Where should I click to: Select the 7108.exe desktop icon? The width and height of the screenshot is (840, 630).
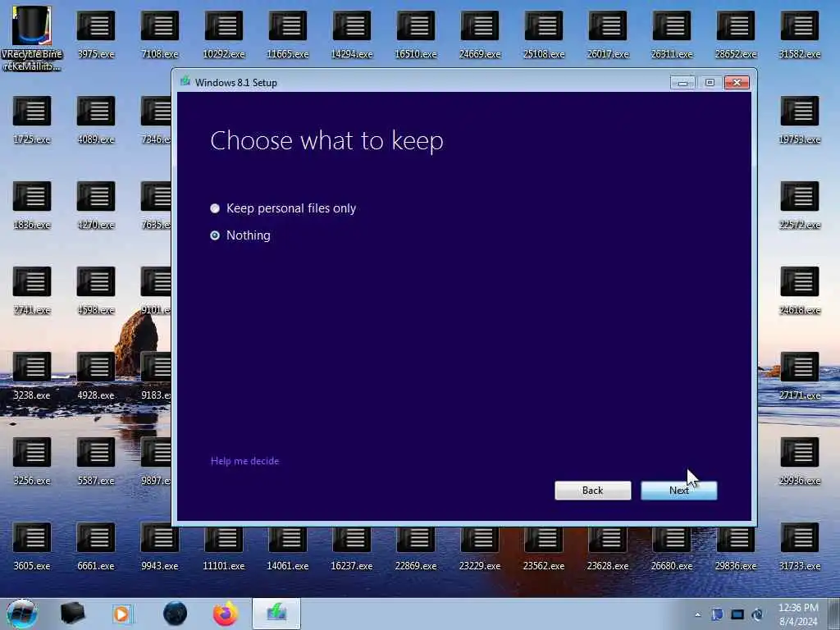pos(160,34)
